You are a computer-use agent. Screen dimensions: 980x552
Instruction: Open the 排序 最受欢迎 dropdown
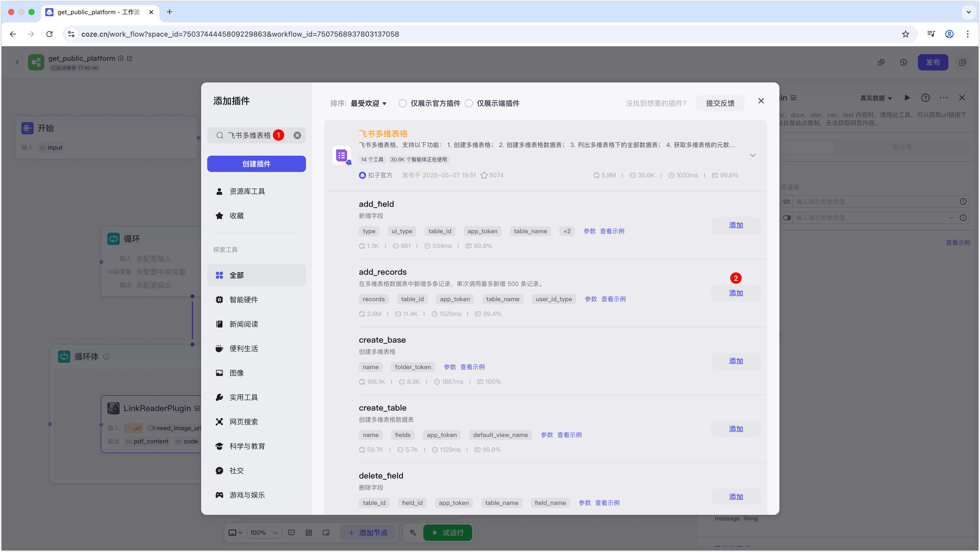(368, 104)
